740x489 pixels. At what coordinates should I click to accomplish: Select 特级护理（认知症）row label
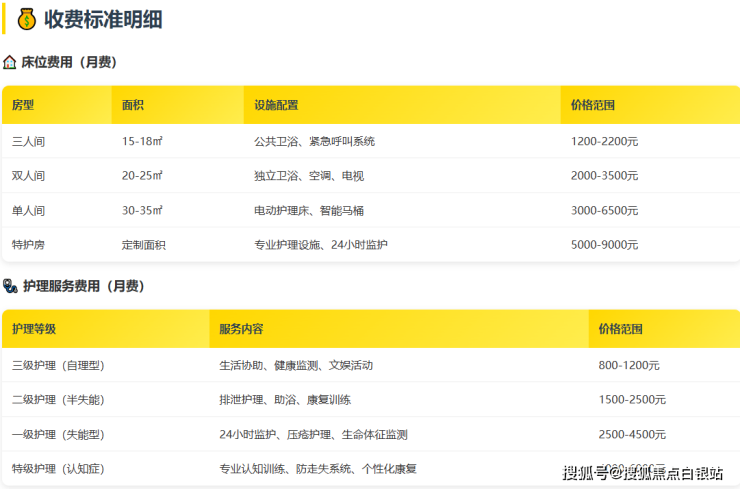[58, 469]
